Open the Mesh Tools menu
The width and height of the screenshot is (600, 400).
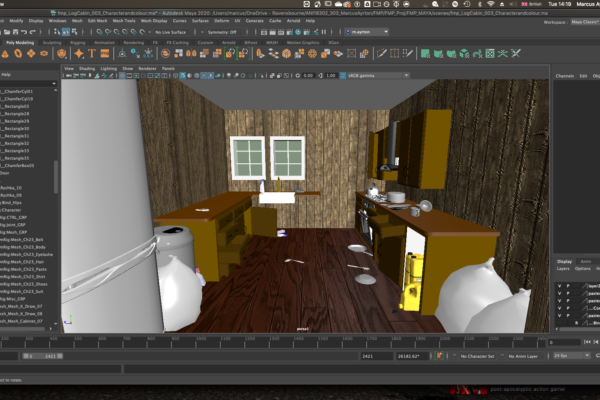[124, 21]
